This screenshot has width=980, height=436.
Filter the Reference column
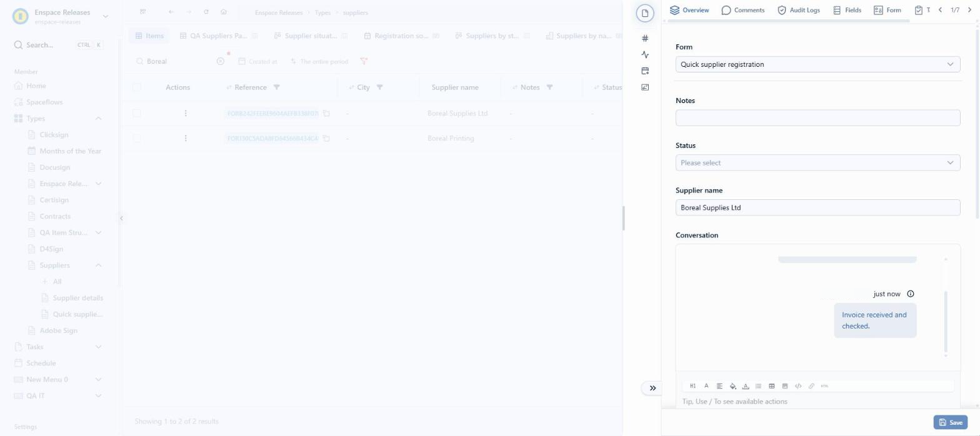click(x=277, y=87)
